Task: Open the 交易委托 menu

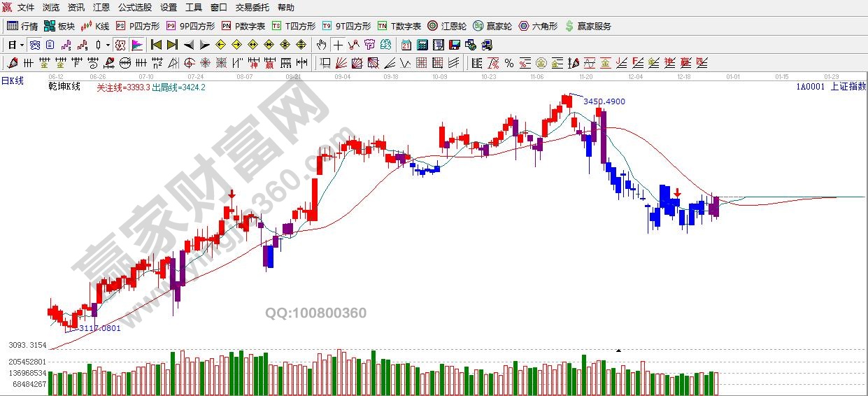Action: tap(252, 8)
